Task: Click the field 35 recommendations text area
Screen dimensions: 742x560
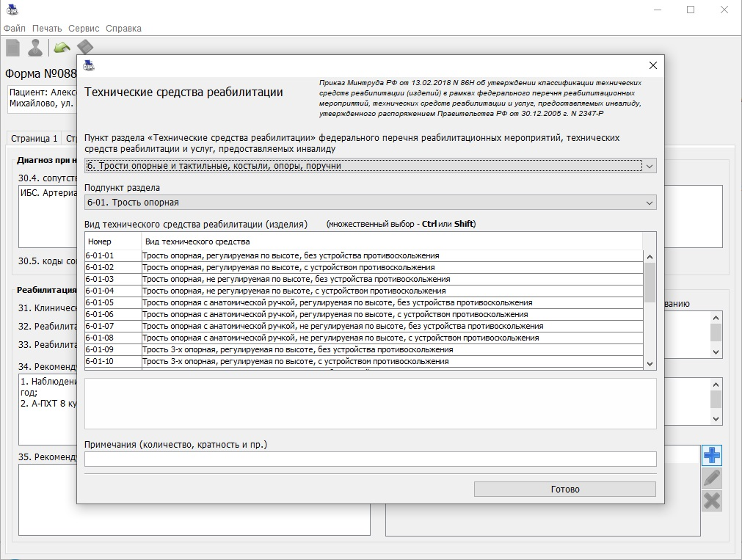Action: 194,500
